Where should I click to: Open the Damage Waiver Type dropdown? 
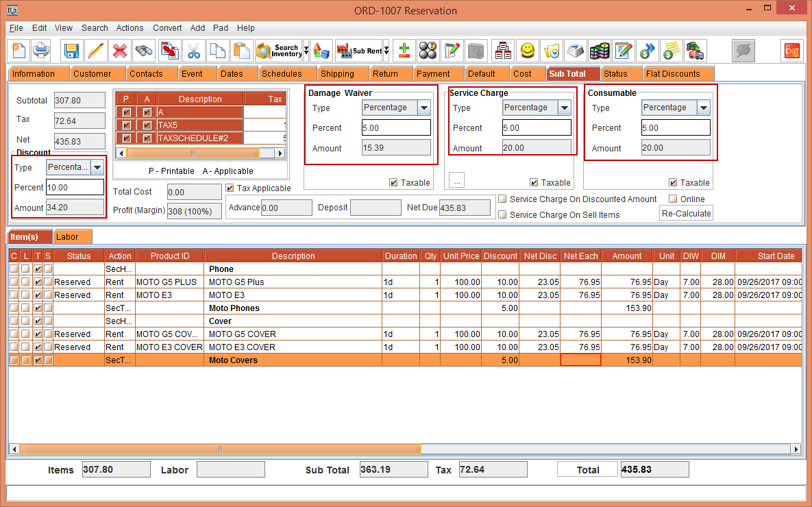[x=423, y=108]
